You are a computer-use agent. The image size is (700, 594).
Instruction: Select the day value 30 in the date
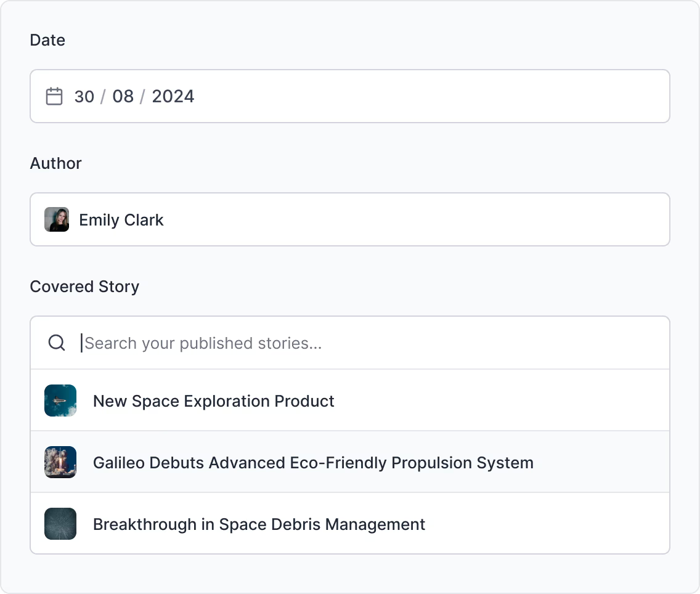[x=84, y=96]
